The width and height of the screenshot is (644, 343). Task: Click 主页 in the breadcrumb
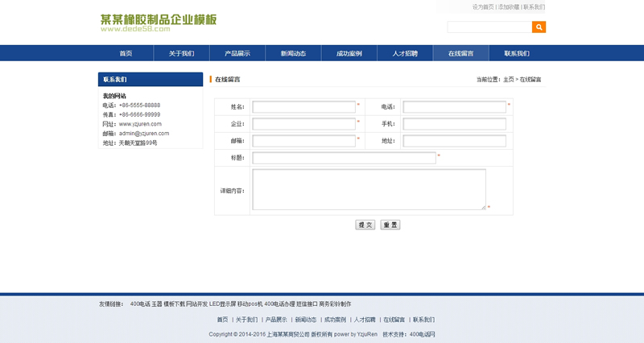tap(508, 80)
